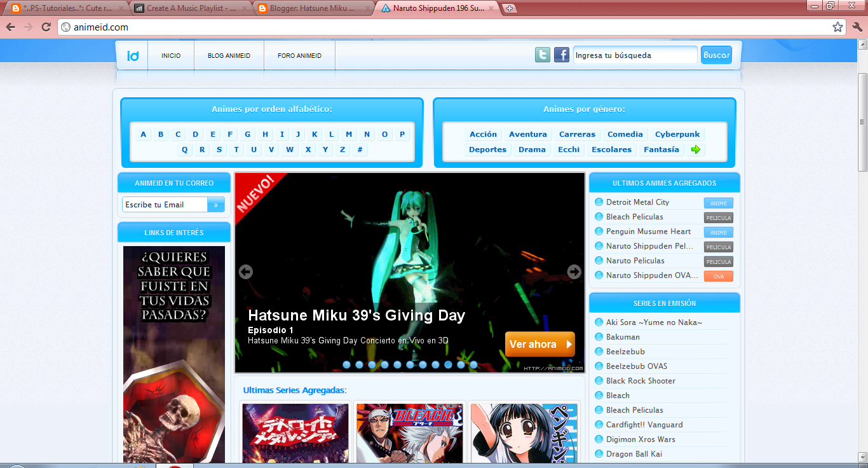Open a new browser tab

(x=510, y=8)
